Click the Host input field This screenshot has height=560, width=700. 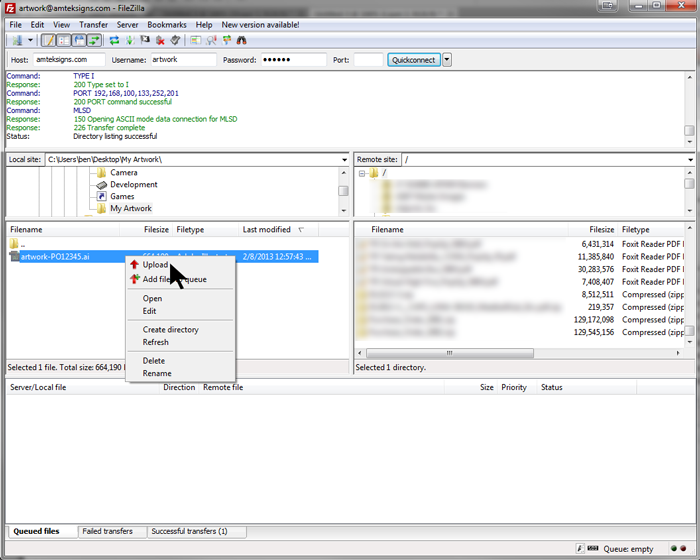coord(69,60)
